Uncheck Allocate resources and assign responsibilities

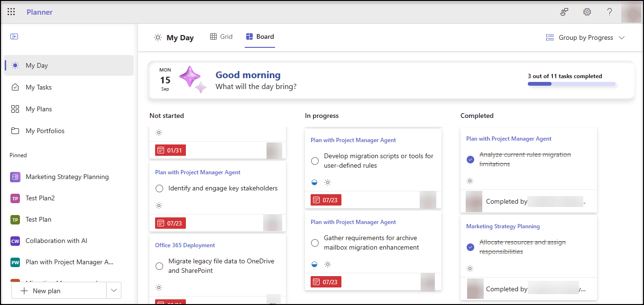[470, 247]
